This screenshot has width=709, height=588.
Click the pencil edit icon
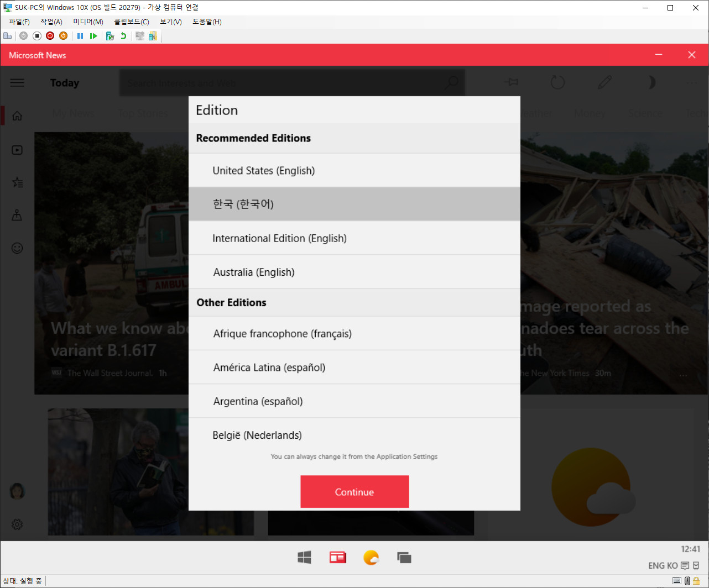(x=604, y=82)
